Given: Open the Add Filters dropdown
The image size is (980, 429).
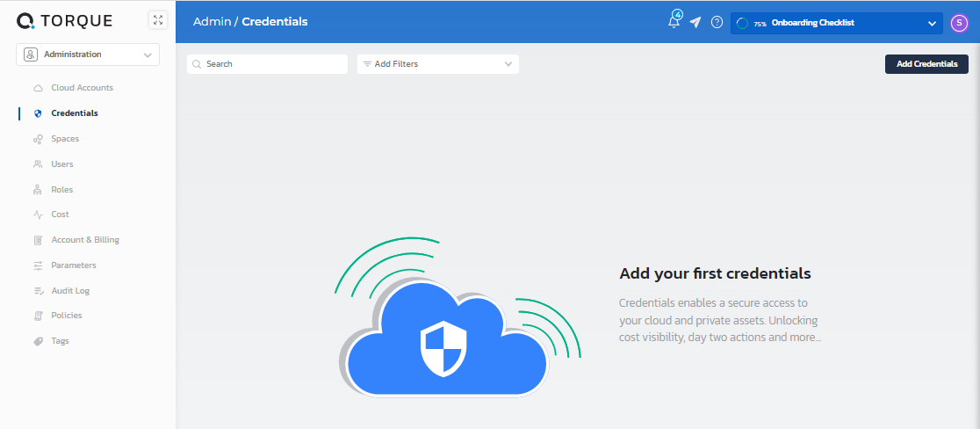Looking at the screenshot, I should tap(437, 64).
